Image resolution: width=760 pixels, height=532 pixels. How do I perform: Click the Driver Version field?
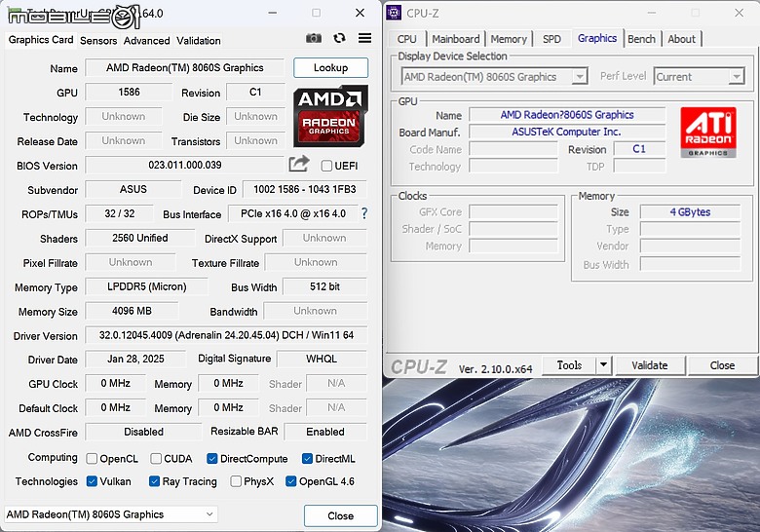pos(226,335)
